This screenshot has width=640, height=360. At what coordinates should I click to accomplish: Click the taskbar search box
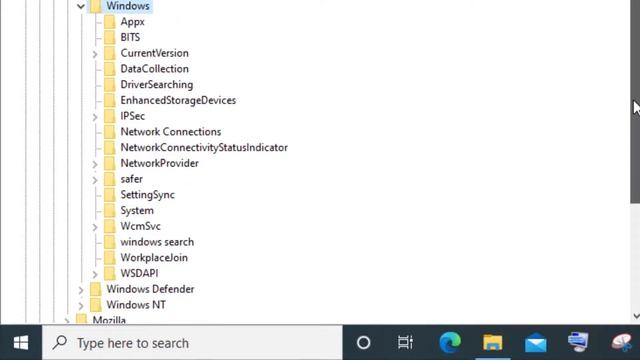(x=192, y=343)
